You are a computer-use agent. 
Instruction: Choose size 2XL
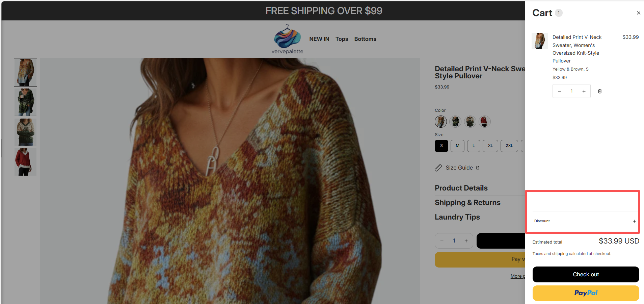pyautogui.click(x=509, y=146)
